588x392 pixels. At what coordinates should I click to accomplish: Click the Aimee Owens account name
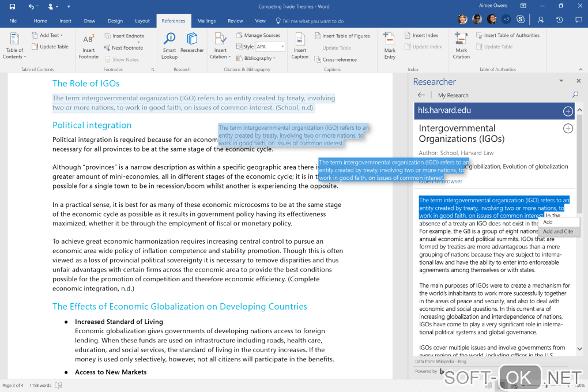[x=493, y=6]
